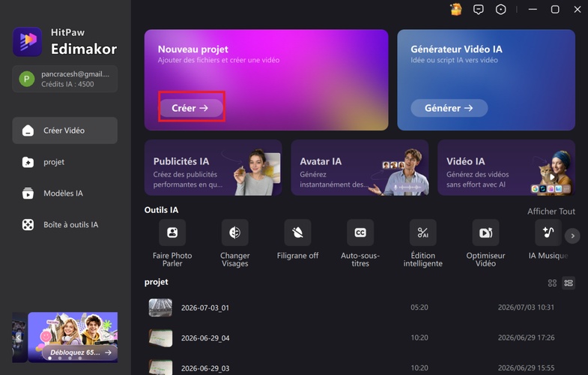The width and height of the screenshot is (588, 375).
Task: Open thumbnail of project 2026-06-29_04
Action: (160, 337)
